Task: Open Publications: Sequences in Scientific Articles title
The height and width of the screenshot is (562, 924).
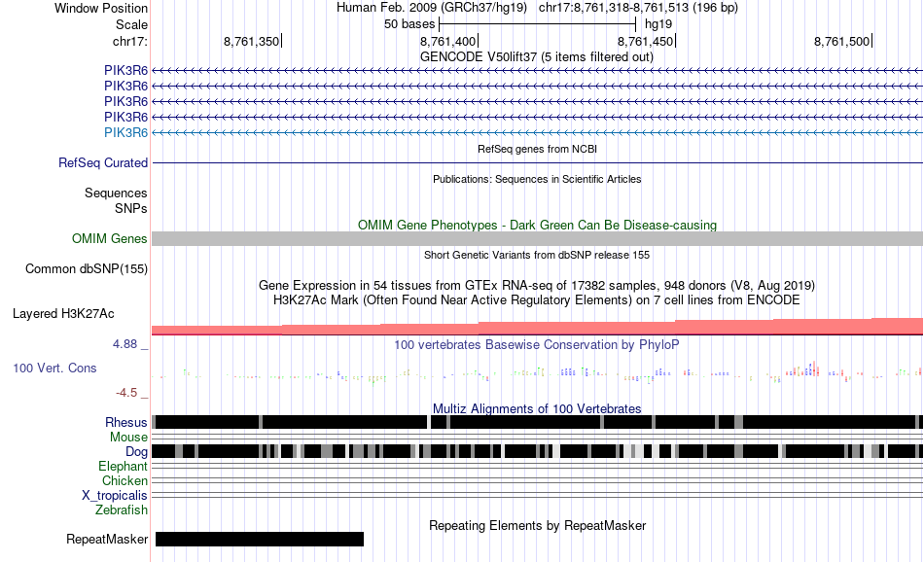Action: pos(537,179)
